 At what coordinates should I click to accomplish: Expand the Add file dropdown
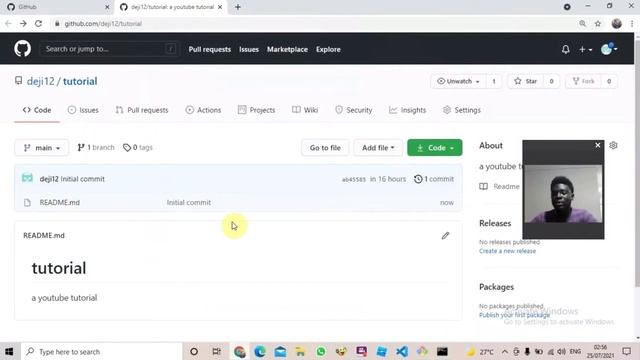[378, 148]
